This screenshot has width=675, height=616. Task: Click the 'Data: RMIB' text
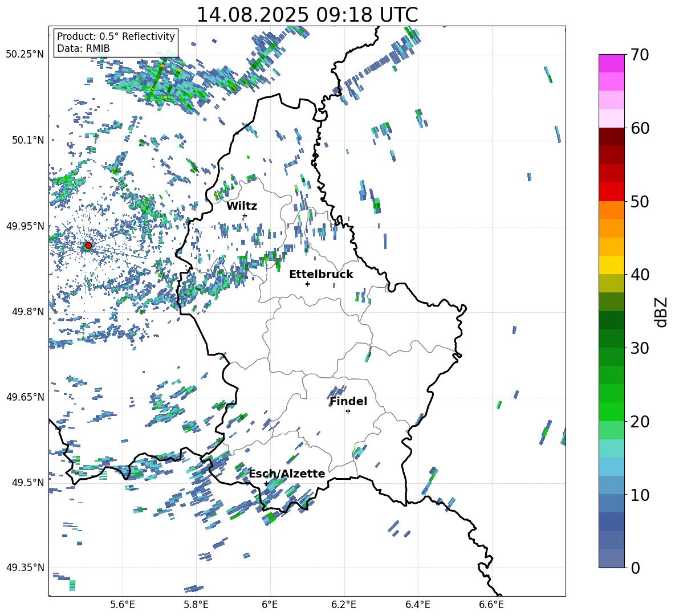point(83,48)
